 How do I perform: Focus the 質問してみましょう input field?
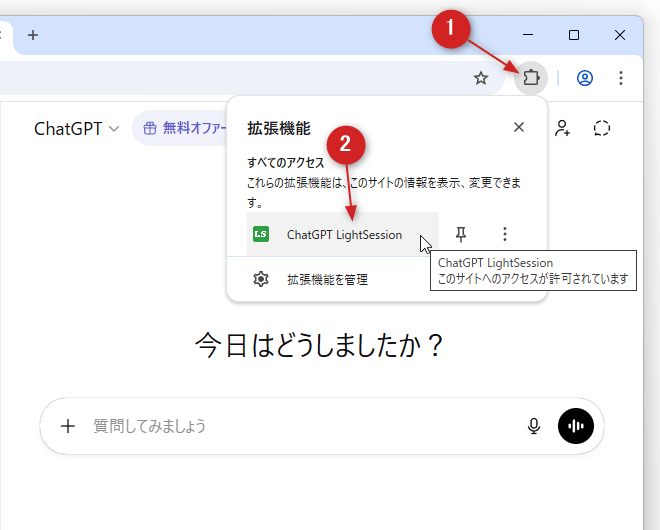(300, 426)
